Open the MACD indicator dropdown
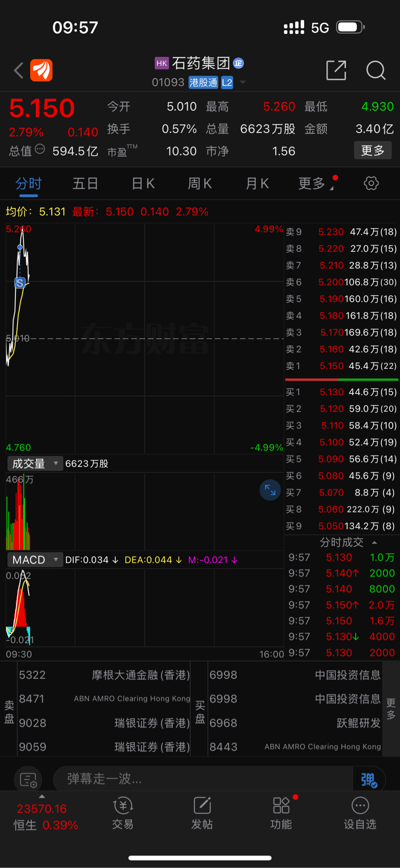The width and height of the screenshot is (400, 868). [35, 560]
